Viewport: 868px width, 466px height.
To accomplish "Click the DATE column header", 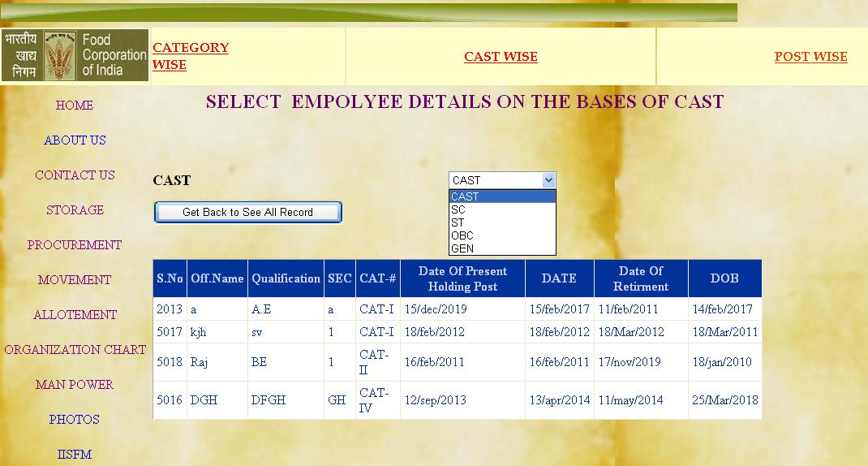I will point(559,278).
